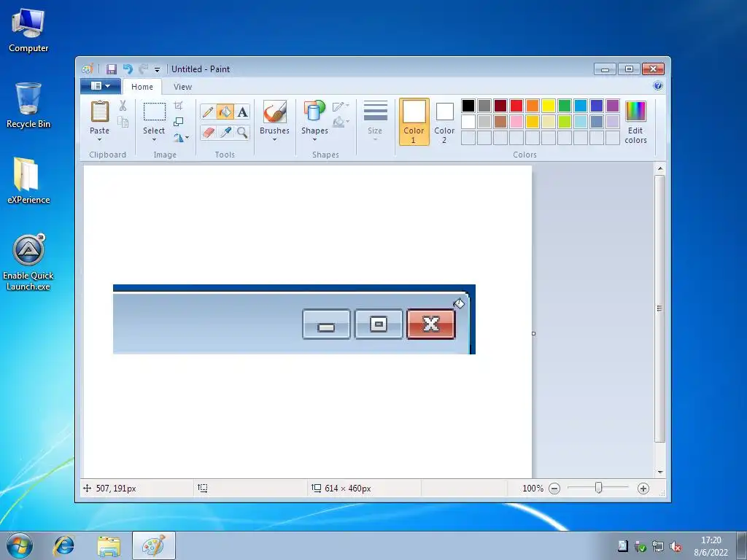Click the Copy icon

click(123, 122)
